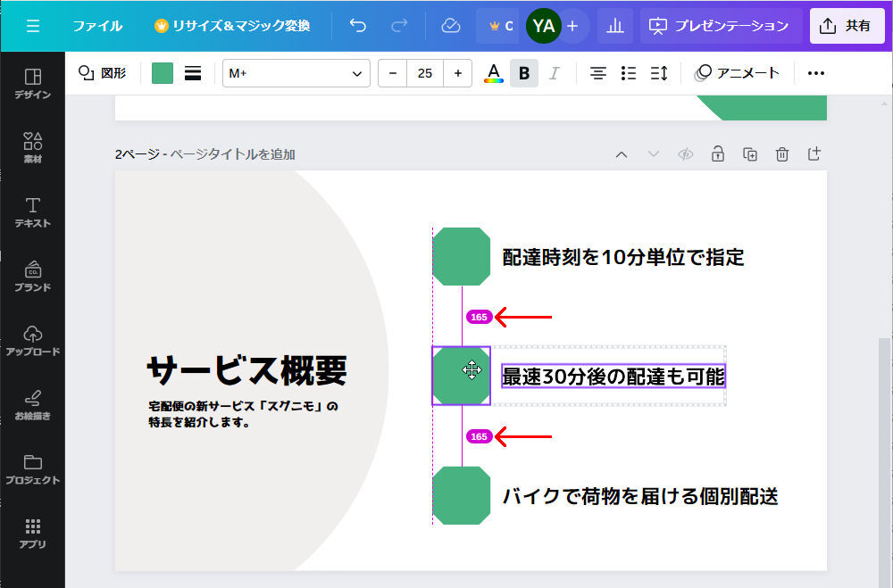893x588 pixels.
Task: Click font size field showing 25
Action: point(425,73)
